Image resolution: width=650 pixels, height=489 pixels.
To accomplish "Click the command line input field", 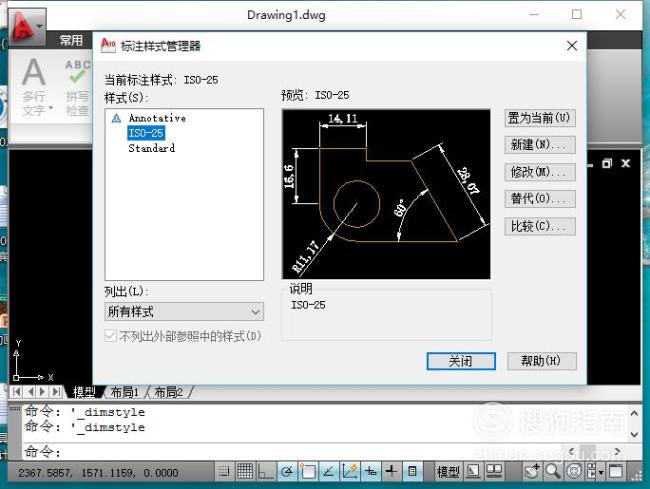I will coord(290,452).
